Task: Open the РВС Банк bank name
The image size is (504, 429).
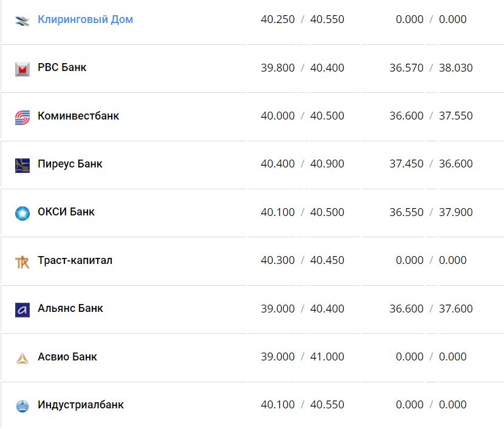Action: (x=62, y=67)
